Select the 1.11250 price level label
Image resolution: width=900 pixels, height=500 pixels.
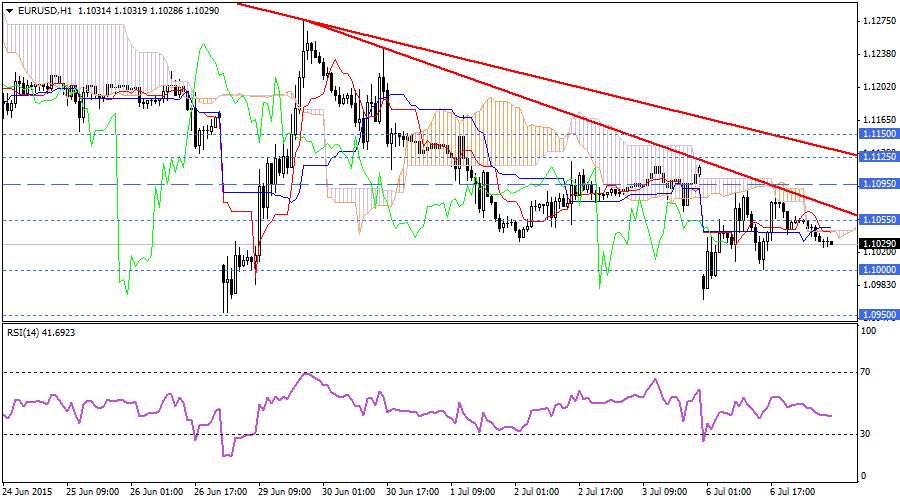click(x=877, y=156)
